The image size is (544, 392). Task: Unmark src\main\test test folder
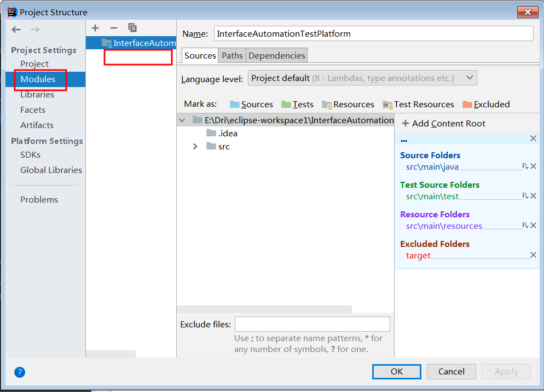[x=534, y=196]
